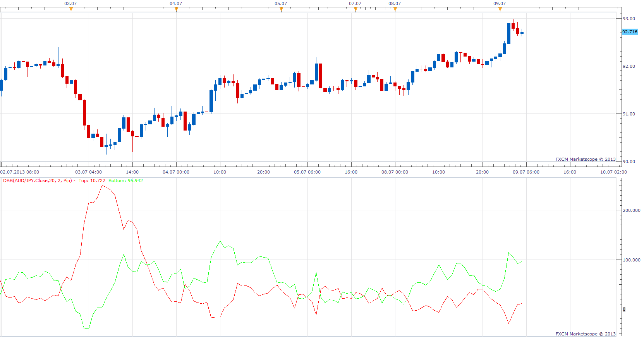Click the 04.07 day marker triangle

(x=176, y=10)
